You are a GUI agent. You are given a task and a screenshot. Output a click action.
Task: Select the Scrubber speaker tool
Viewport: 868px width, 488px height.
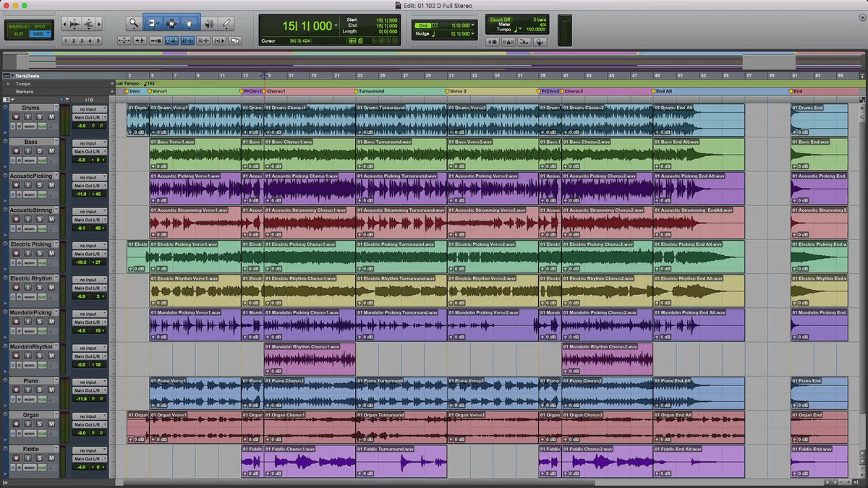(209, 23)
